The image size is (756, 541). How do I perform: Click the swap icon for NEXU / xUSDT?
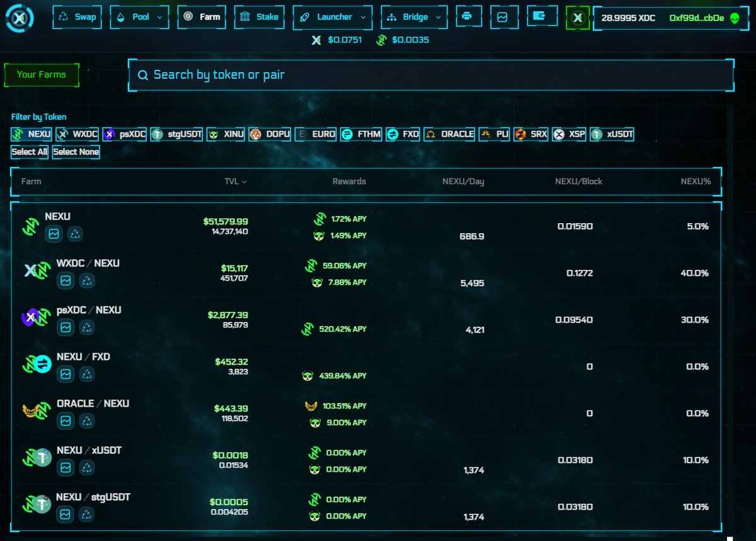pos(86,467)
